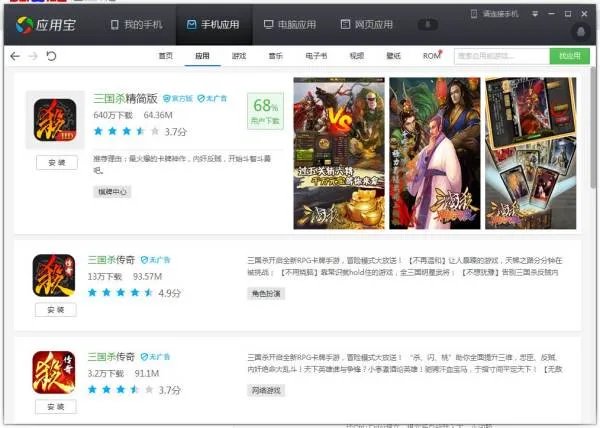Click the 网络游戏 tag

[266, 391]
